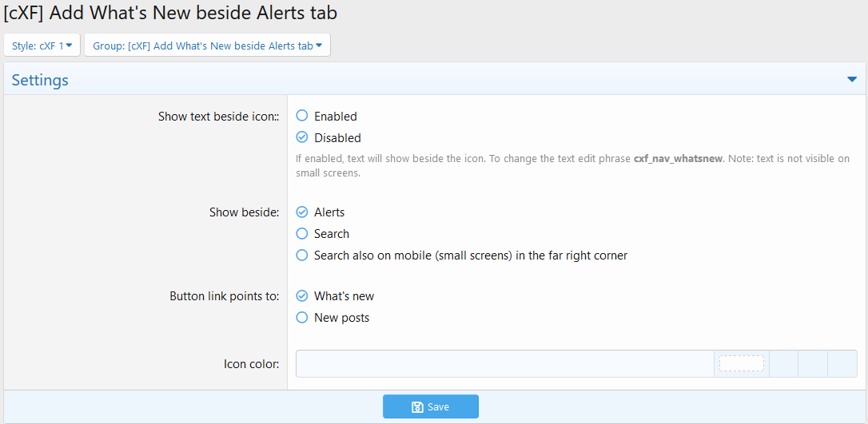Click the floppy disk icon on Save
This screenshot has height=424, width=868.
(x=417, y=407)
